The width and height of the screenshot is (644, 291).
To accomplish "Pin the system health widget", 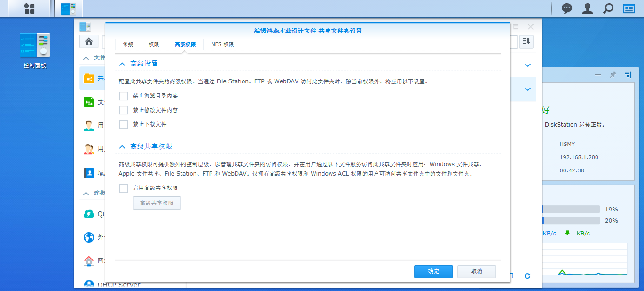I will coord(613,75).
